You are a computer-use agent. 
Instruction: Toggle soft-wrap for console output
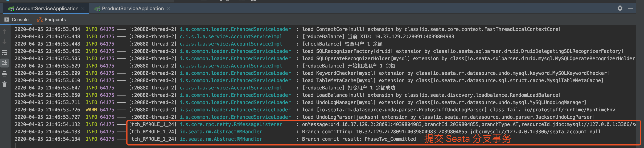(x=4, y=53)
